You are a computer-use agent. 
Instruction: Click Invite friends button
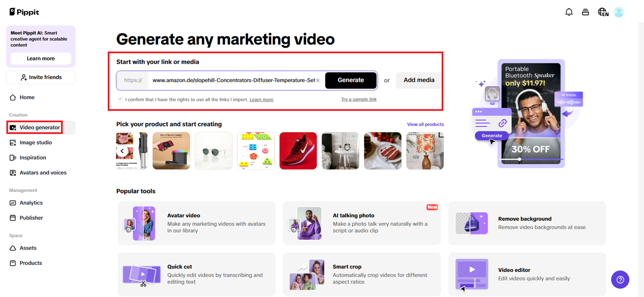point(41,77)
